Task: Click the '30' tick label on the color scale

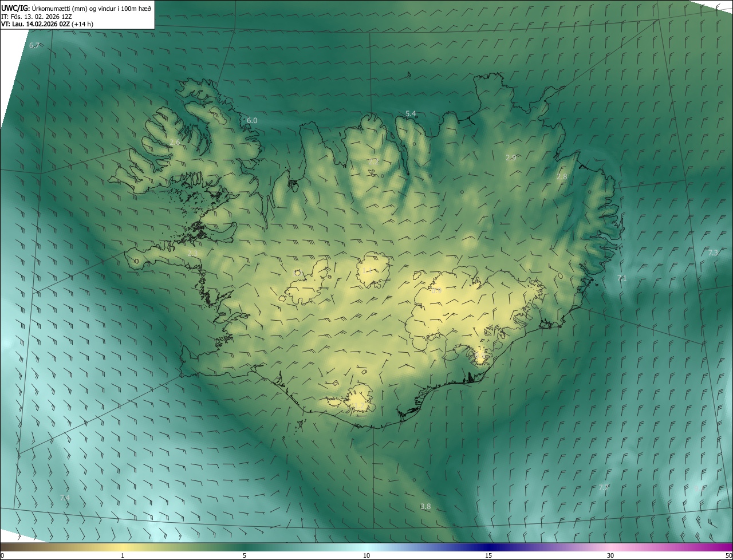Action: point(610,555)
